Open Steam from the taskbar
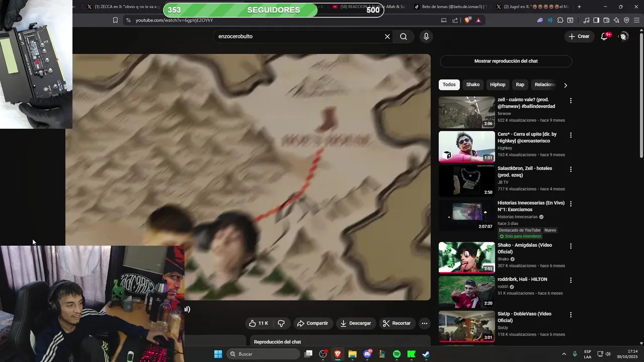The height and width of the screenshot is (362, 644). [426, 354]
